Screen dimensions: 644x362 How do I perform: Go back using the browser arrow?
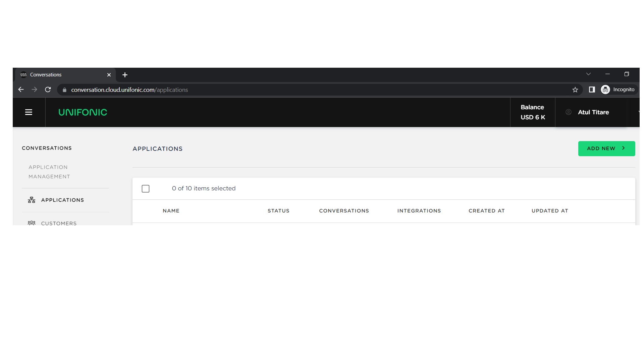[x=21, y=90]
